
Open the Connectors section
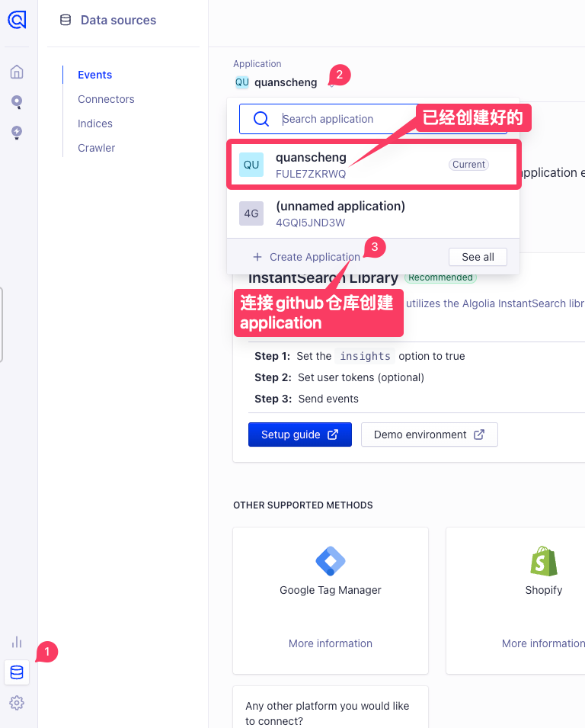pyautogui.click(x=106, y=99)
